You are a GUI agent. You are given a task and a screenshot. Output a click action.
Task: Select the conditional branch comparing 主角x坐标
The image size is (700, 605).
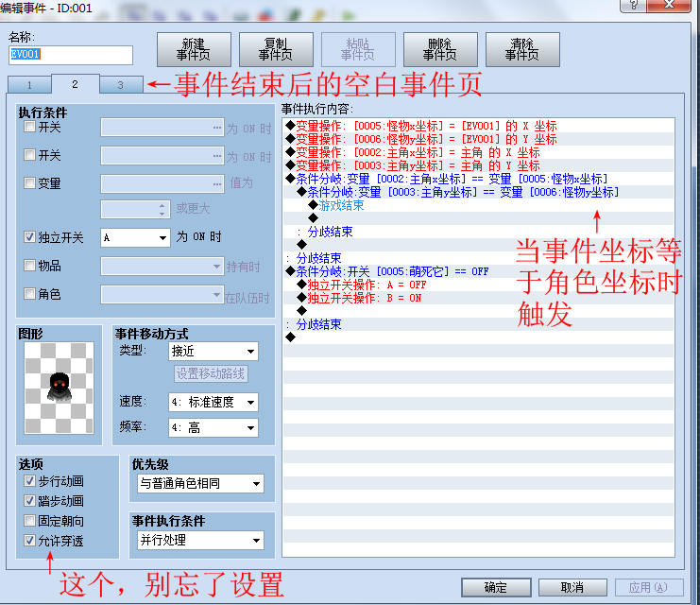(x=478, y=180)
